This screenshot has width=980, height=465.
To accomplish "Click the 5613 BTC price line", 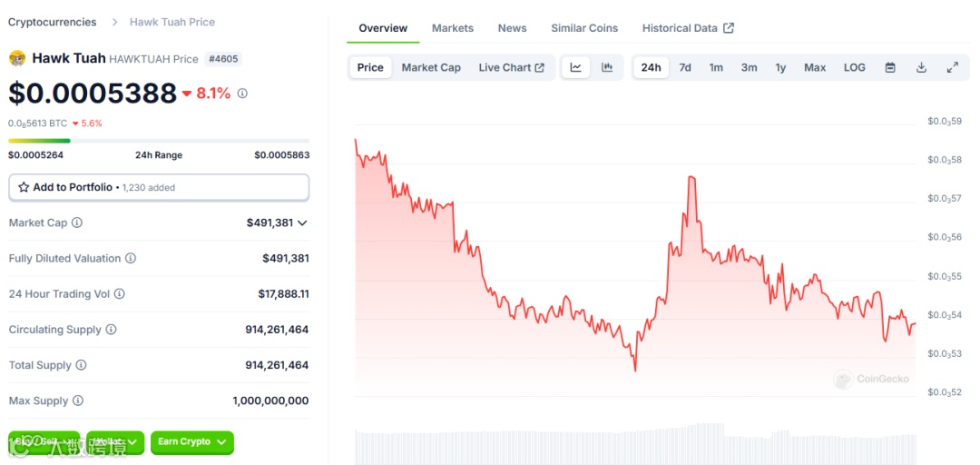I will (x=37, y=124).
